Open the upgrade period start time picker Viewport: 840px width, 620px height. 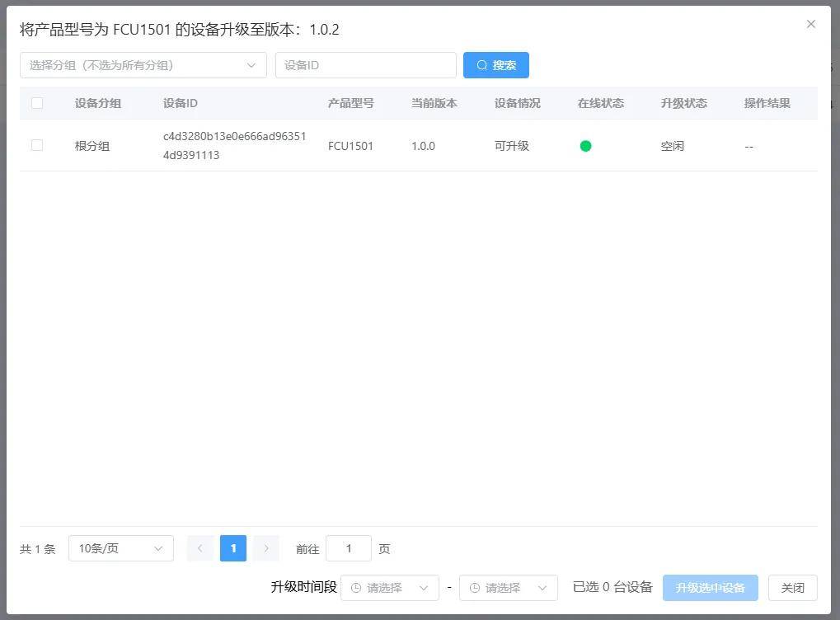click(x=390, y=588)
